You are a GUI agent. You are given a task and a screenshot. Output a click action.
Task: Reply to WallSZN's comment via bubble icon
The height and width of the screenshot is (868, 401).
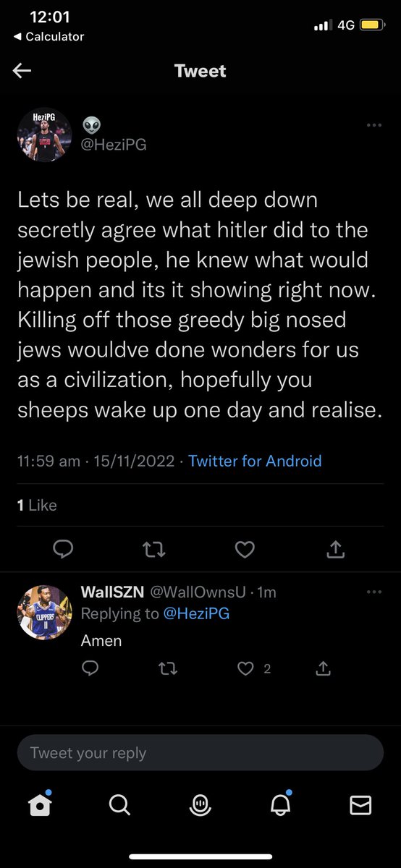coord(90,669)
